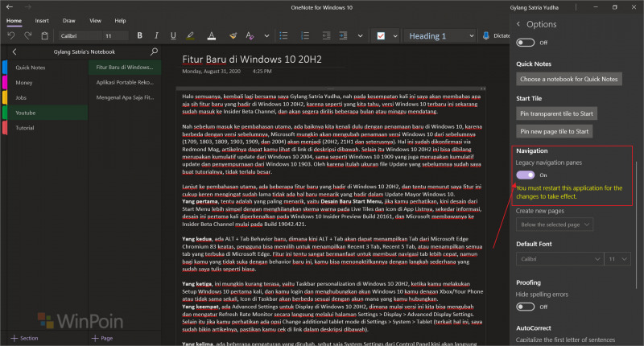Viewport: 644px width, 346px height.
Task: Click the format painter icon
Action: pos(233,35)
